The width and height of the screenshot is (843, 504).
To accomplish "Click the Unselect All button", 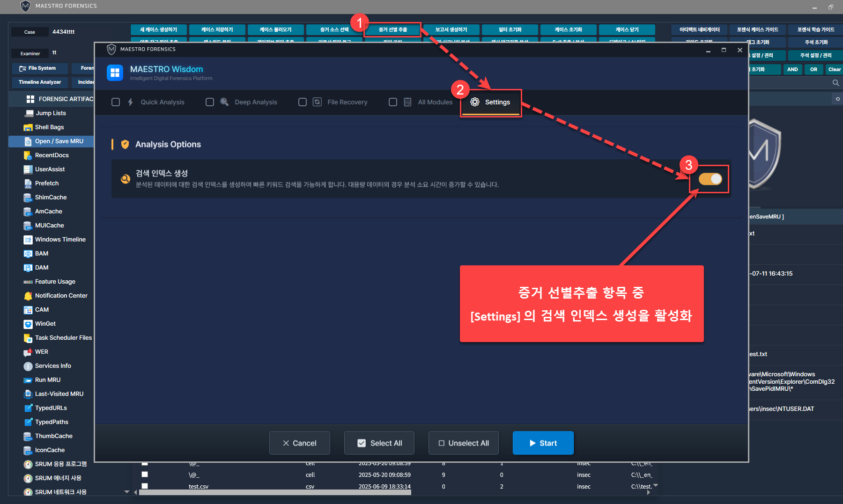I will coord(463,443).
